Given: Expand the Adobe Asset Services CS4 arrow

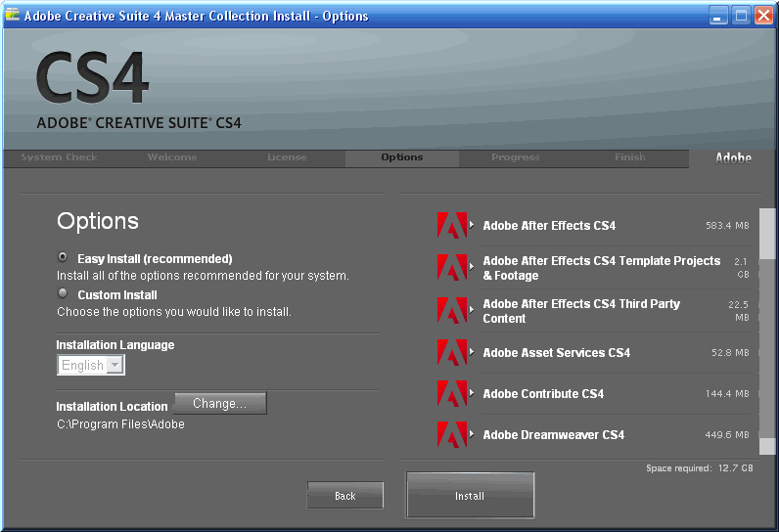Looking at the screenshot, I should pos(472,352).
